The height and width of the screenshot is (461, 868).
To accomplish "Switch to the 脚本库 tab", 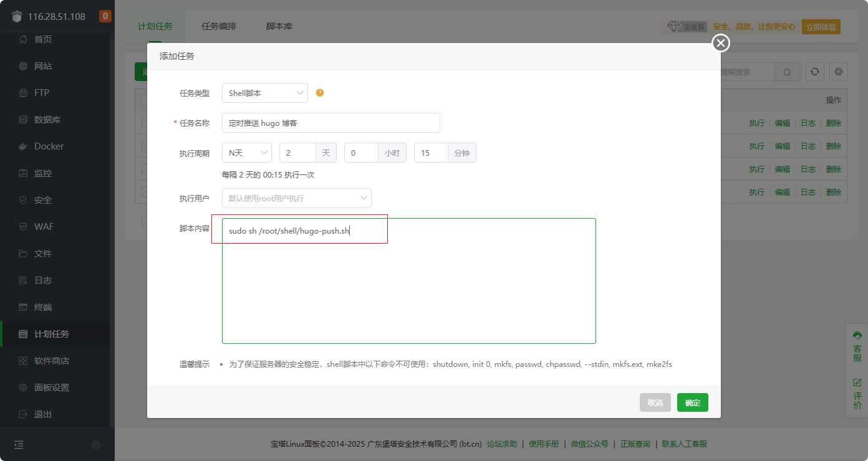I will tap(279, 27).
